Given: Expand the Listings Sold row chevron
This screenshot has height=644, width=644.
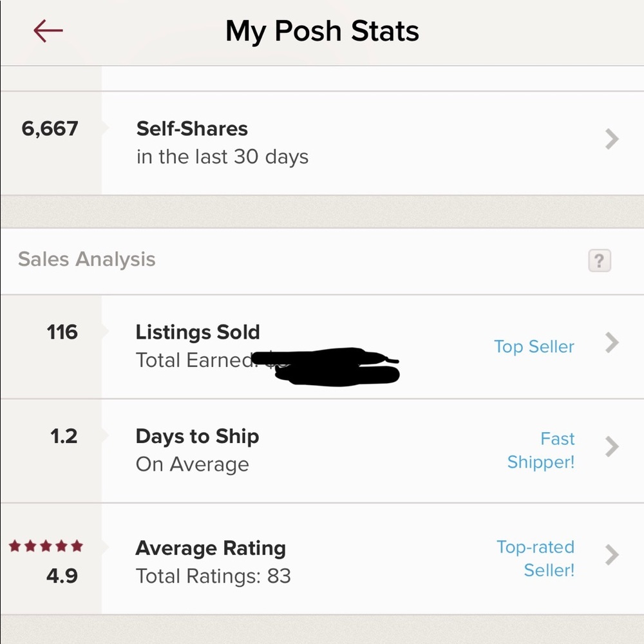Looking at the screenshot, I should (611, 343).
